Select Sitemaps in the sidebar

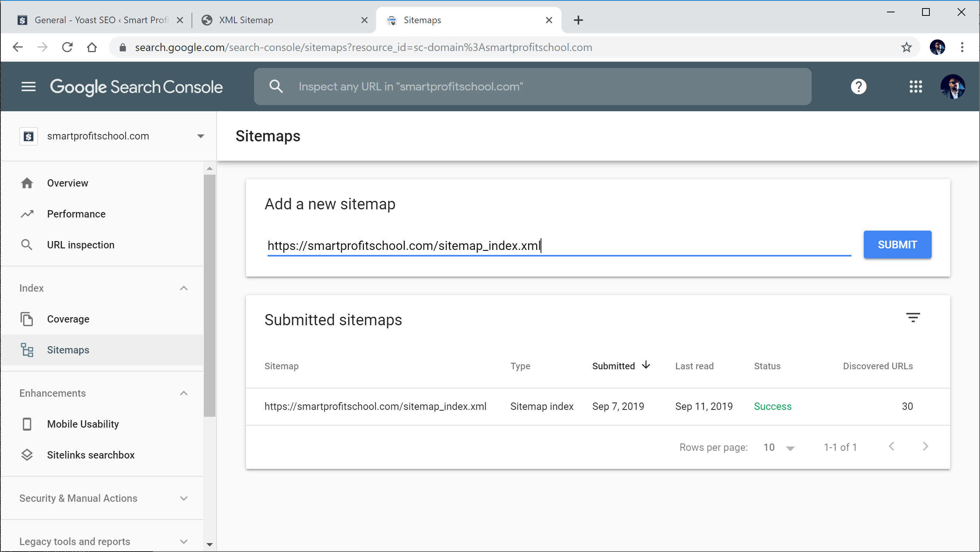point(102,350)
